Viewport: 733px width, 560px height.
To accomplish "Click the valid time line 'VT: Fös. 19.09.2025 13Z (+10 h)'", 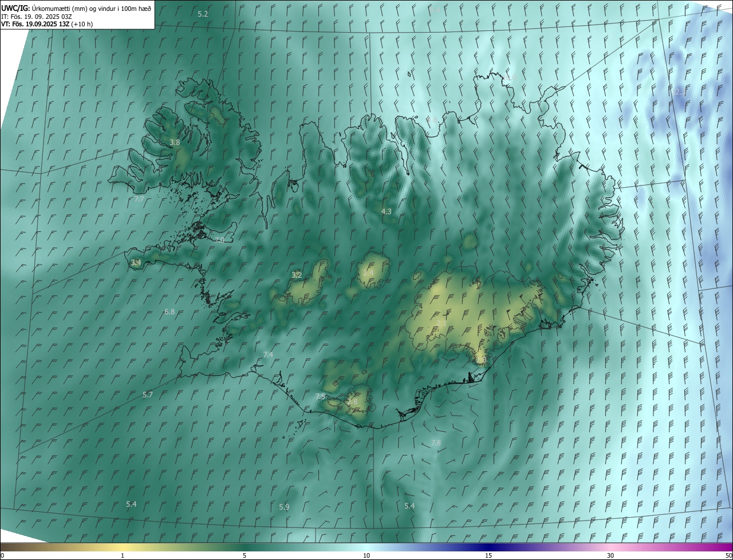I will 47,24.
